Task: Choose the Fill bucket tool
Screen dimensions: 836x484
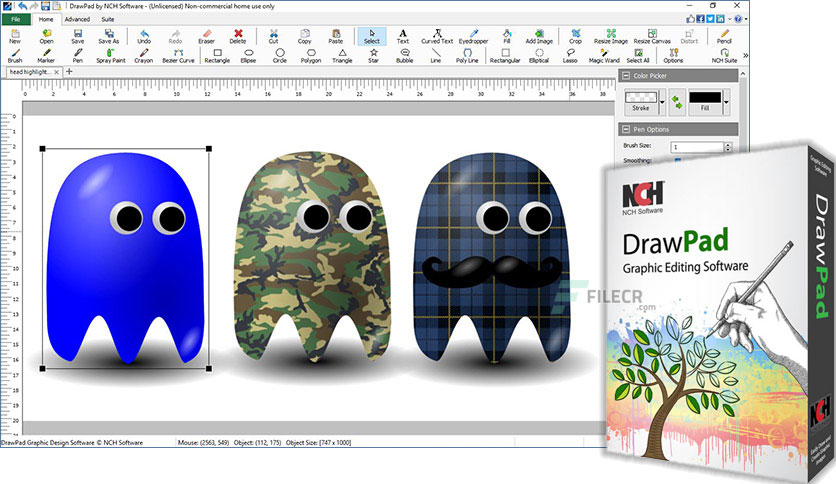Action: click(x=507, y=36)
